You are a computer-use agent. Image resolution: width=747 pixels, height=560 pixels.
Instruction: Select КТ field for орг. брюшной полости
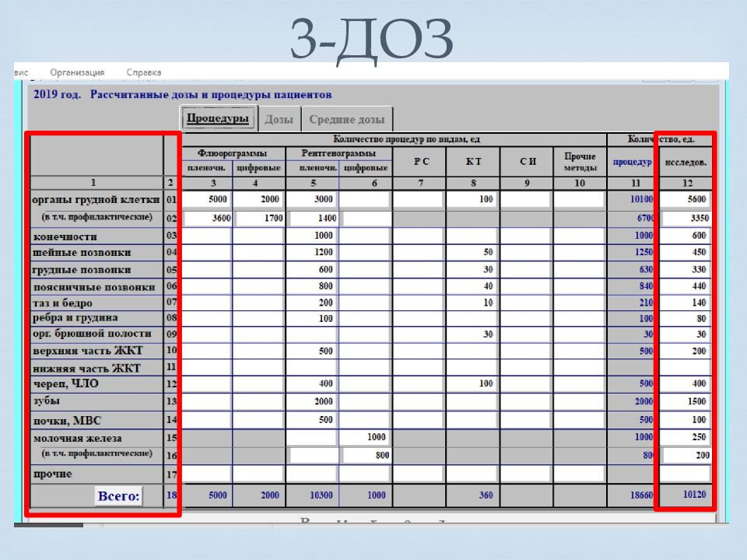472,335
